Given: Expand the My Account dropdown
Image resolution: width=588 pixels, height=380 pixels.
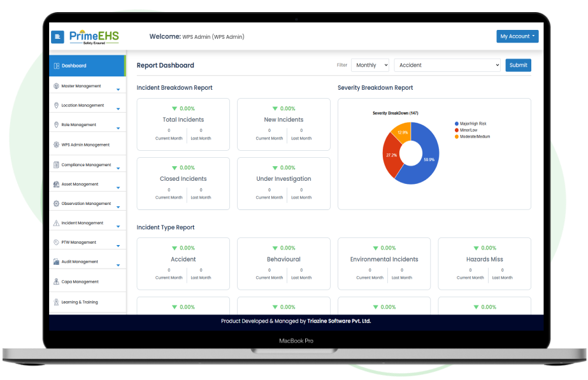Looking at the screenshot, I should (517, 36).
